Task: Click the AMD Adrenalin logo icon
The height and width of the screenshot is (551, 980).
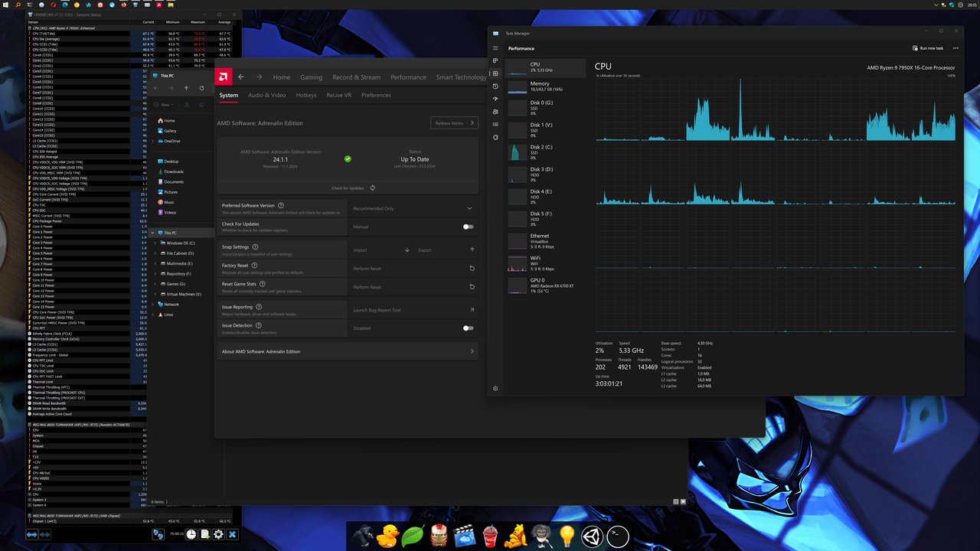Action: point(223,77)
